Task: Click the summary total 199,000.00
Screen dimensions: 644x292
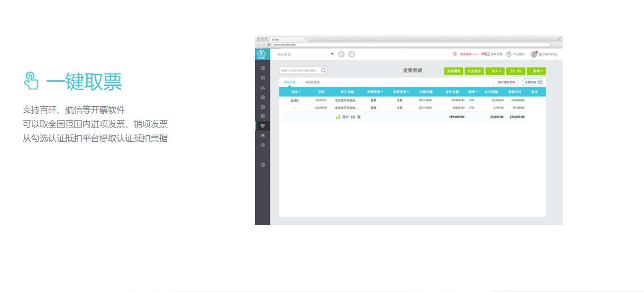Action: pyautogui.click(x=457, y=117)
